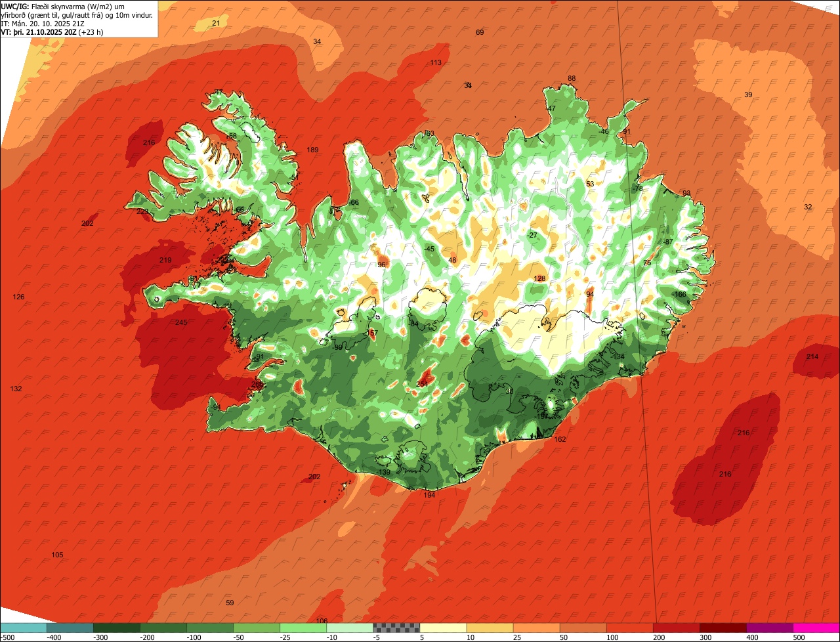Click the purple legend swatch between 400 and 500

(770, 628)
